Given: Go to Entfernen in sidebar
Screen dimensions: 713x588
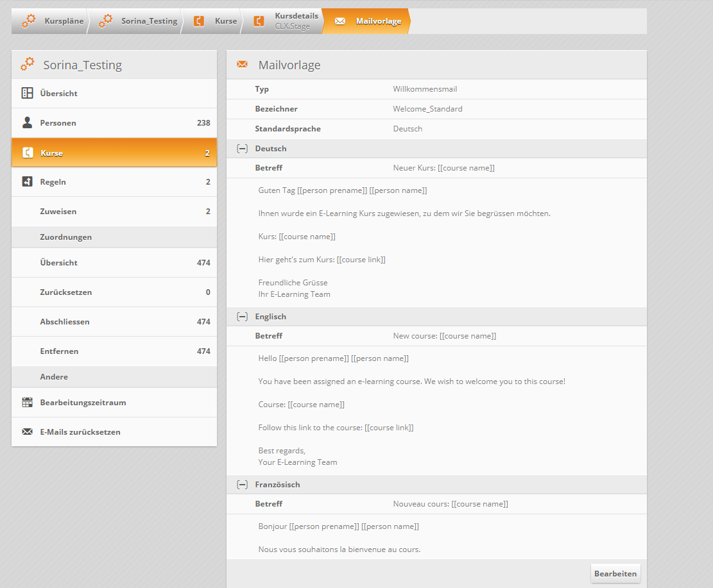Looking at the screenshot, I should point(59,351).
